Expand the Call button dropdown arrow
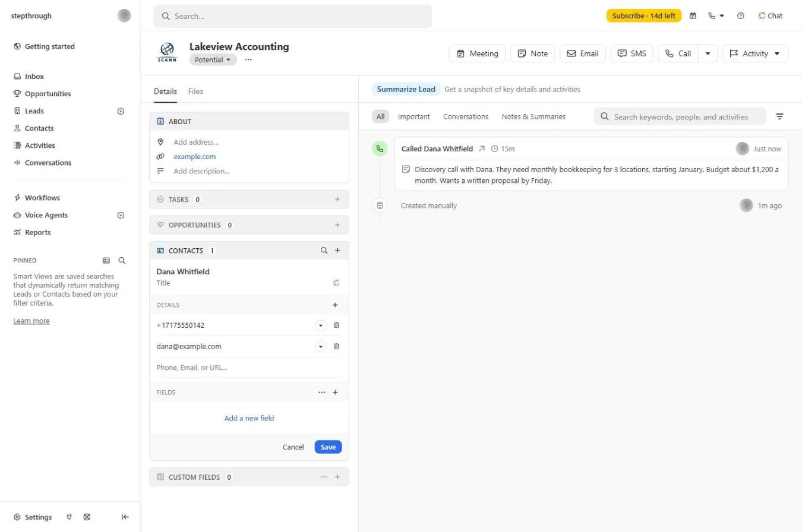This screenshot has width=802, height=532. click(x=708, y=53)
